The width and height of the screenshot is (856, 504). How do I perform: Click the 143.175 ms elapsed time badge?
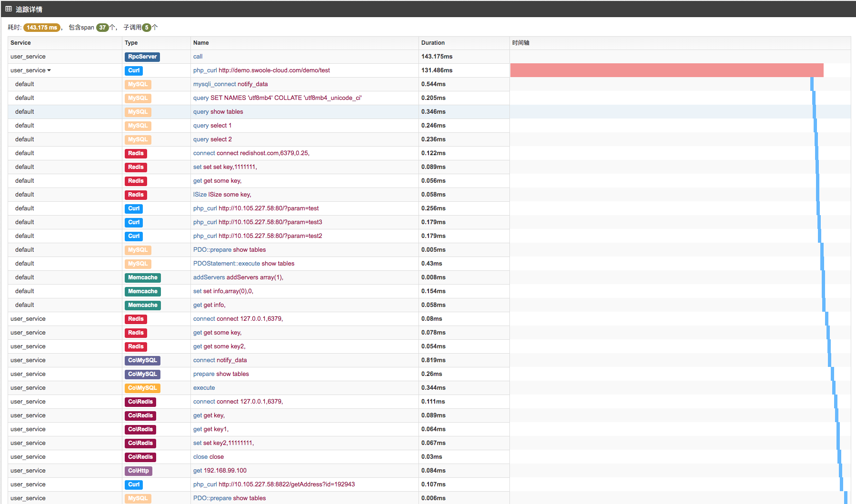point(42,28)
